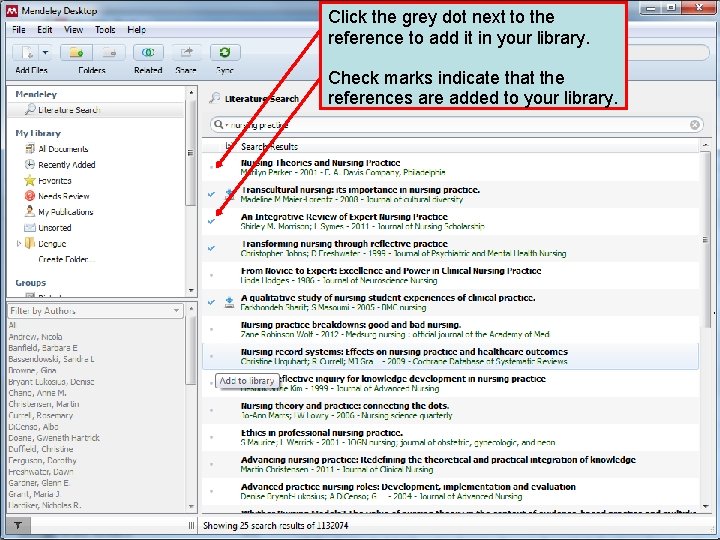Viewport: 720px width, 540px height.
Task: Add From Novice to Expert to library
Action: pyautogui.click(x=212, y=276)
